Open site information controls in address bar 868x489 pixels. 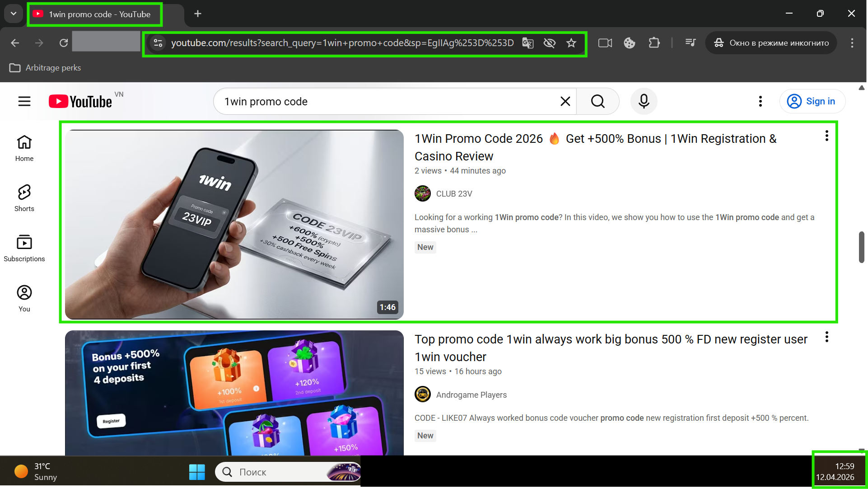point(158,43)
